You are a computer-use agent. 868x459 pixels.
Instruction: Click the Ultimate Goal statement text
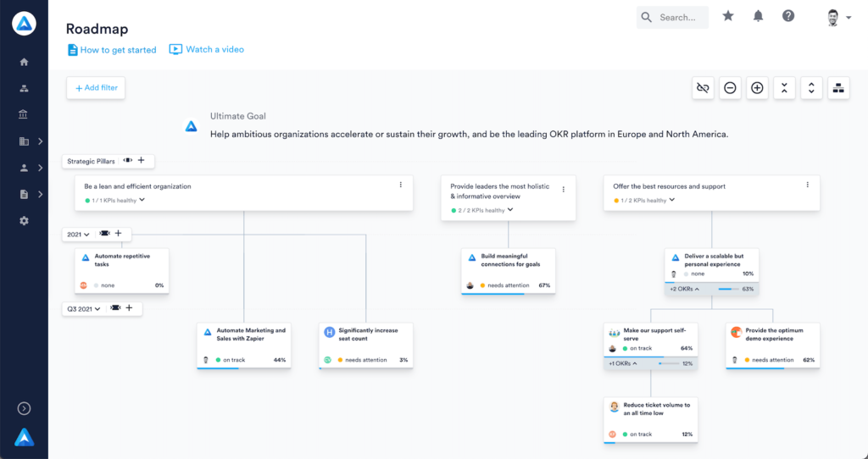click(x=469, y=135)
